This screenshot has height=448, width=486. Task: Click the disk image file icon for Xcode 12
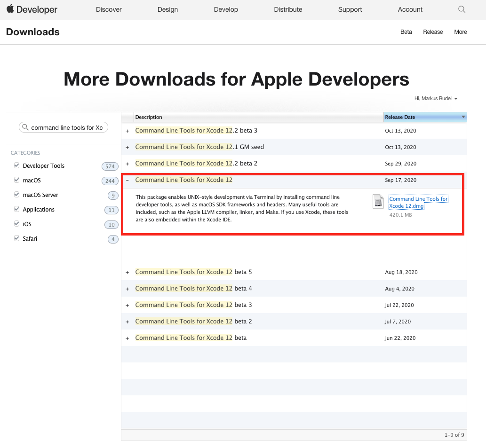(378, 201)
